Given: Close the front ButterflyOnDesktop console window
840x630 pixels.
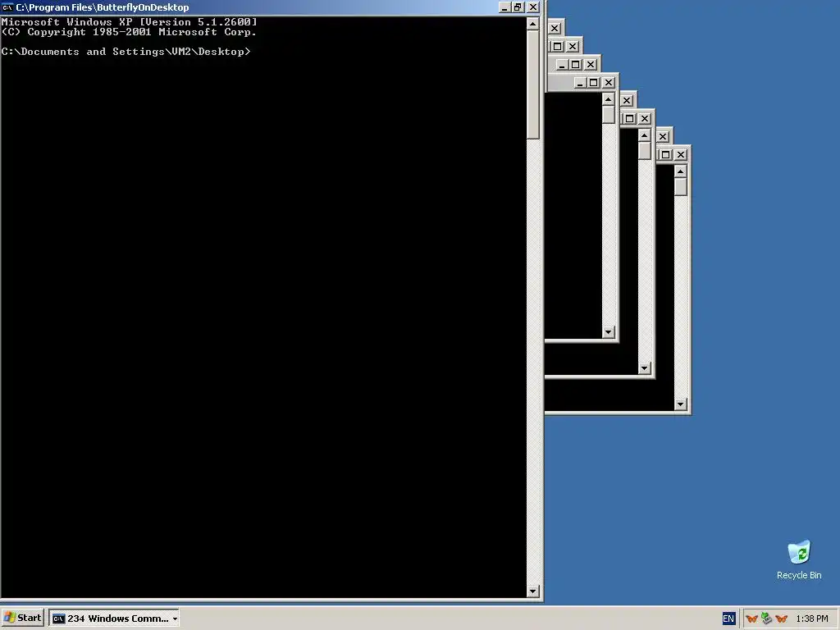Looking at the screenshot, I should (x=533, y=7).
